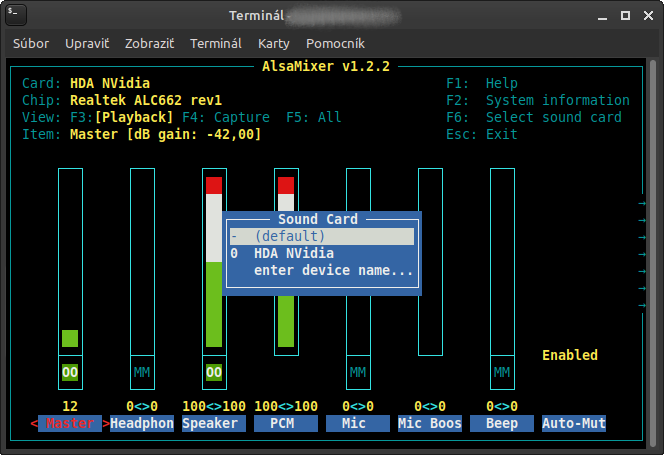The width and height of the screenshot is (664, 455).
Task: Unmute the Beep channel MM indicator
Action: click(x=502, y=372)
